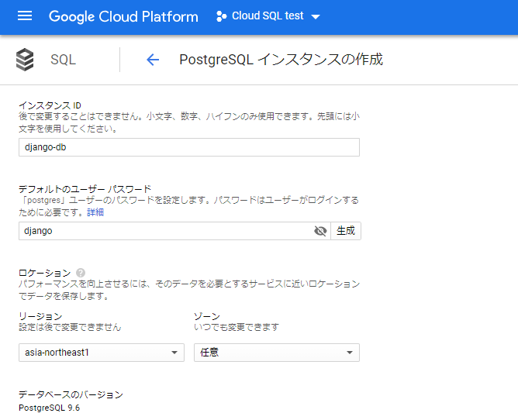Expand the project selector dropdown arrow
The width and height of the screenshot is (518, 420).
point(315,17)
